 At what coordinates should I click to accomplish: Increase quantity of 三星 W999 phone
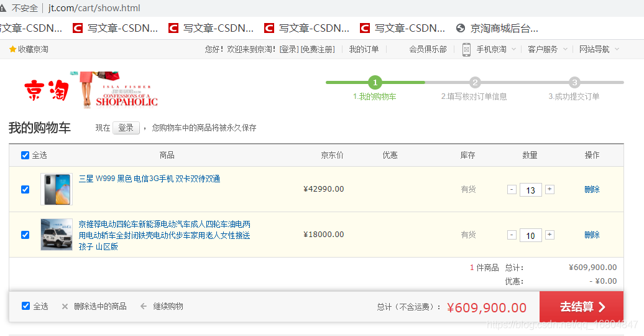550,189
